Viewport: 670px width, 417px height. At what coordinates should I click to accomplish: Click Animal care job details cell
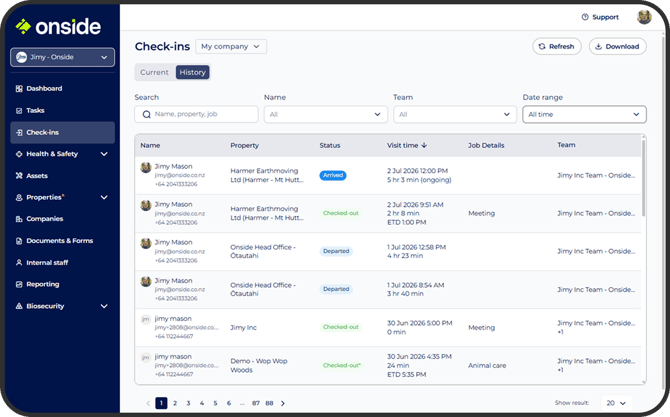487,366
